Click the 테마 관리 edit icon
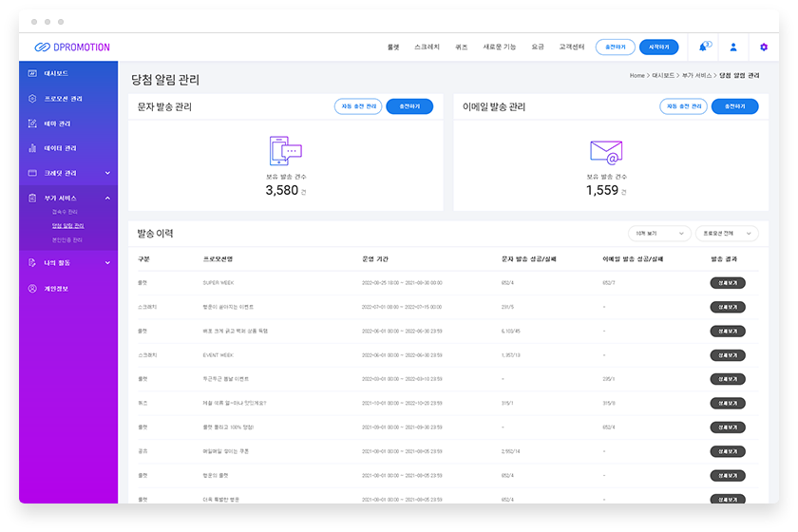The image size is (798, 532). [x=32, y=123]
